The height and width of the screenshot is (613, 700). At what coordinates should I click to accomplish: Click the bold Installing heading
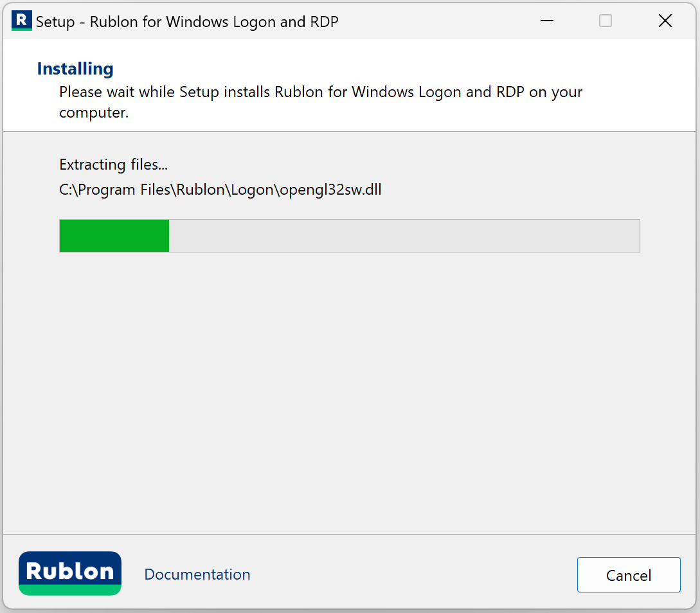[x=75, y=69]
